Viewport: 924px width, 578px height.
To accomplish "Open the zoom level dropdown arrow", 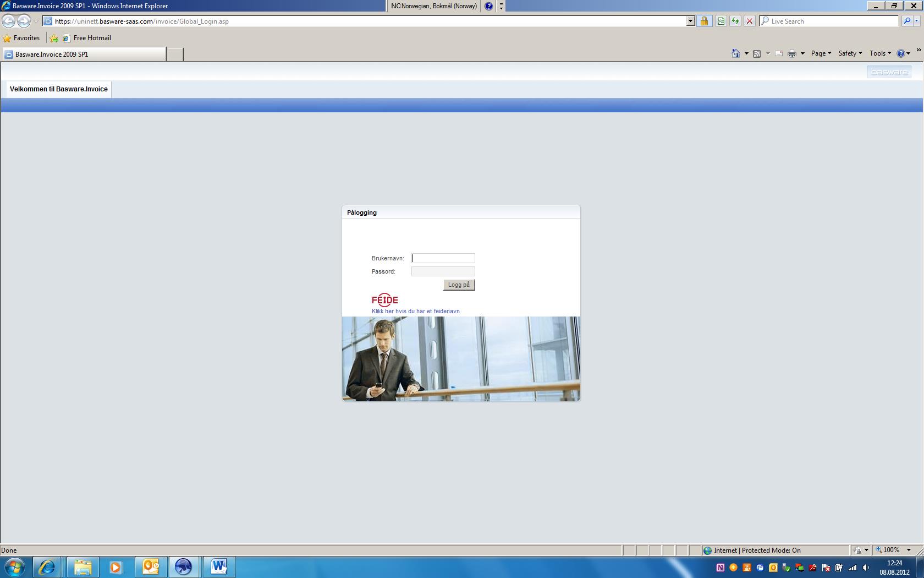I will click(909, 550).
